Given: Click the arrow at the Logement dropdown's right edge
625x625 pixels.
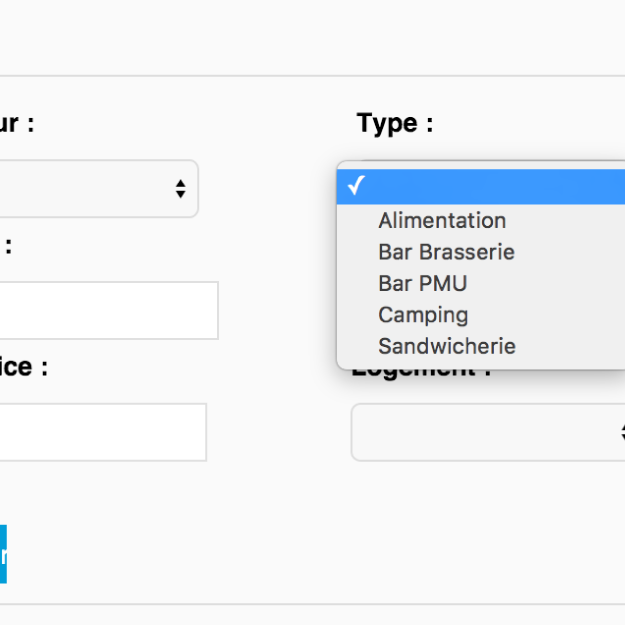Looking at the screenshot, I should (620, 433).
